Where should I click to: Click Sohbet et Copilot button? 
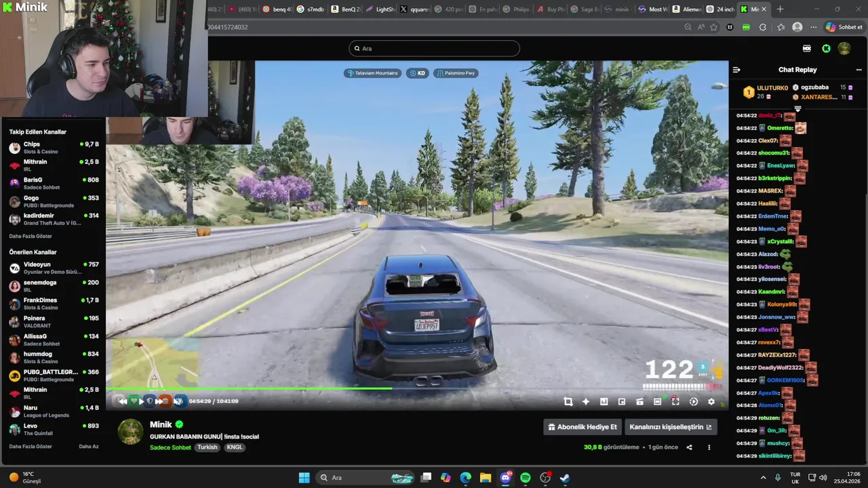[x=844, y=27]
